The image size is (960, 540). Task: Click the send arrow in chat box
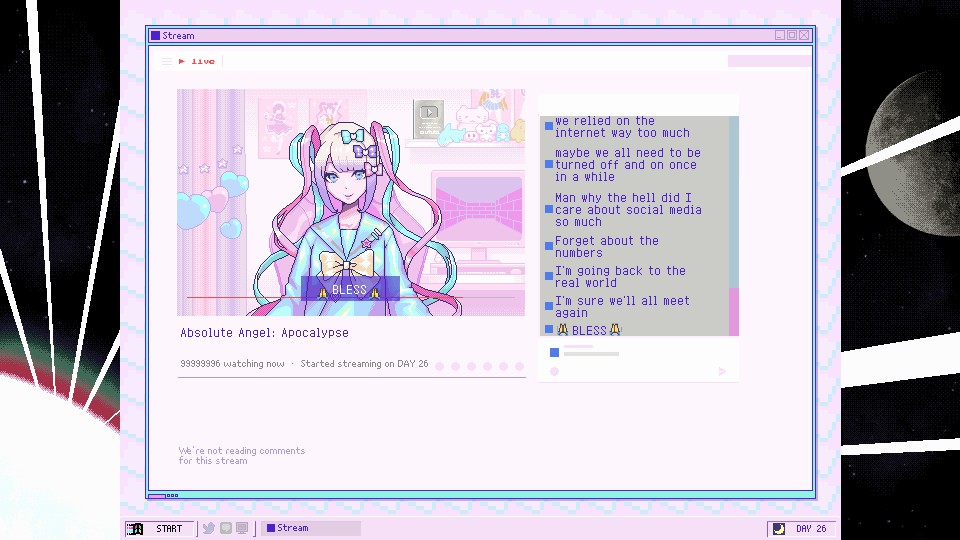(722, 371)
